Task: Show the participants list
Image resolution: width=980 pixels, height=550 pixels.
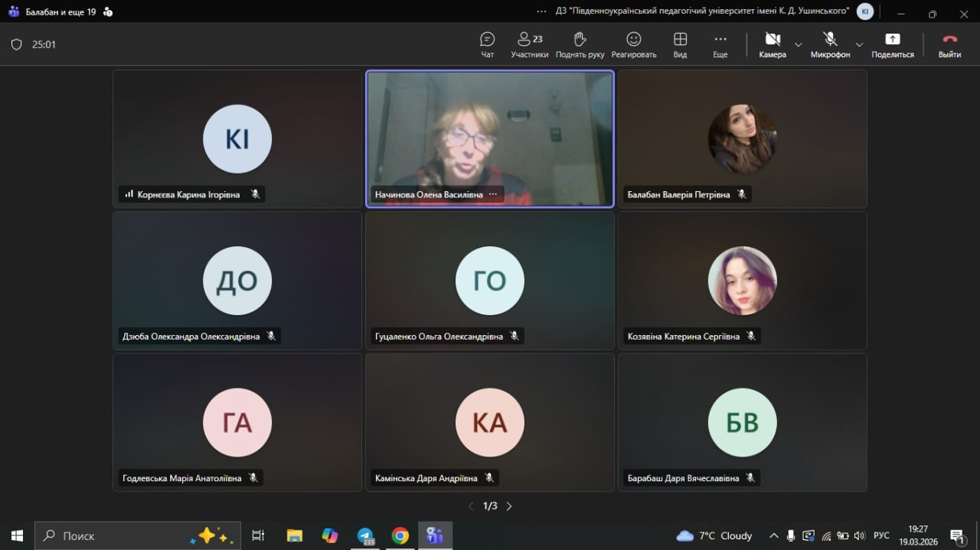Action: tap(530, 44)
